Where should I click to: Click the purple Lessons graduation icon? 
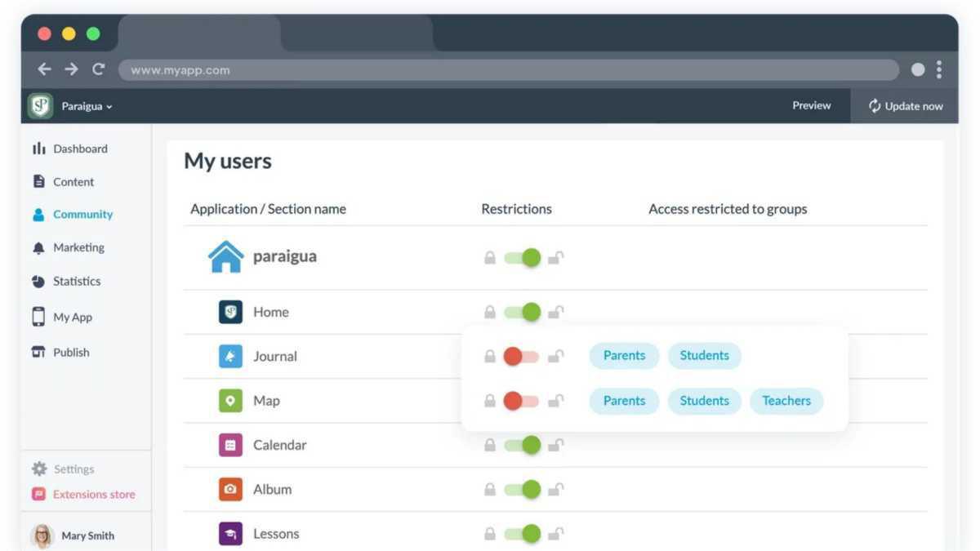click(230, 534)
